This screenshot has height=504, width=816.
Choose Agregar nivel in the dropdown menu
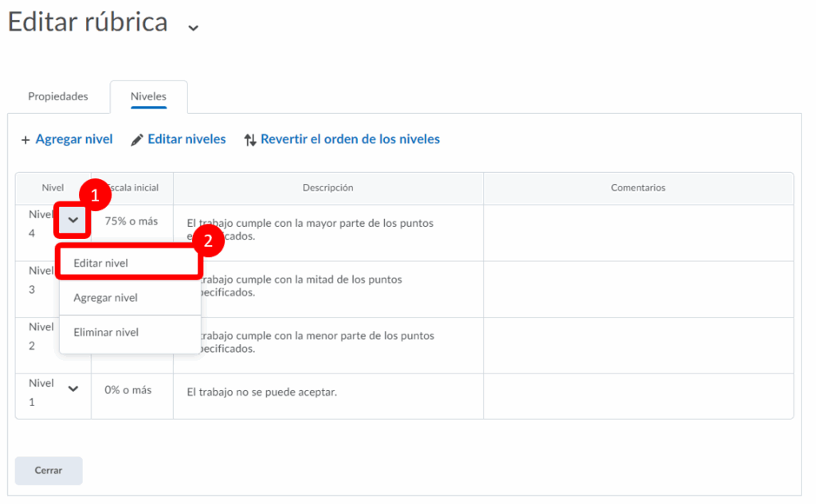105,298
